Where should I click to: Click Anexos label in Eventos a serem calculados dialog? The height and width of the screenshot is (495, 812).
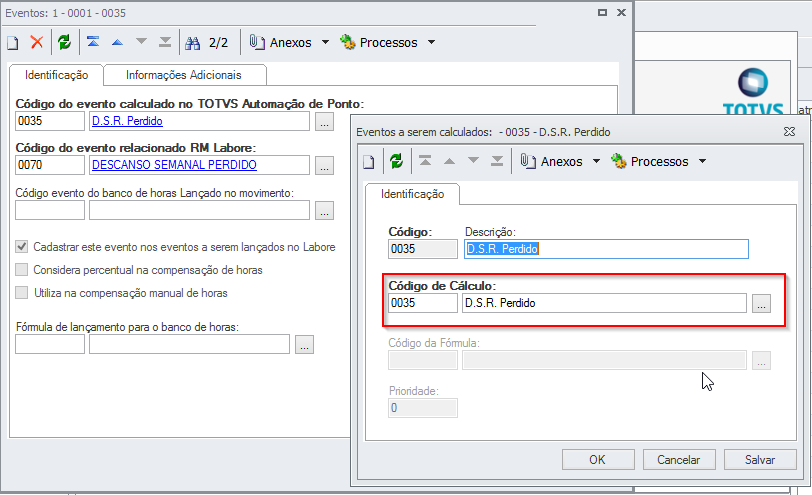(x=561, y=162)
